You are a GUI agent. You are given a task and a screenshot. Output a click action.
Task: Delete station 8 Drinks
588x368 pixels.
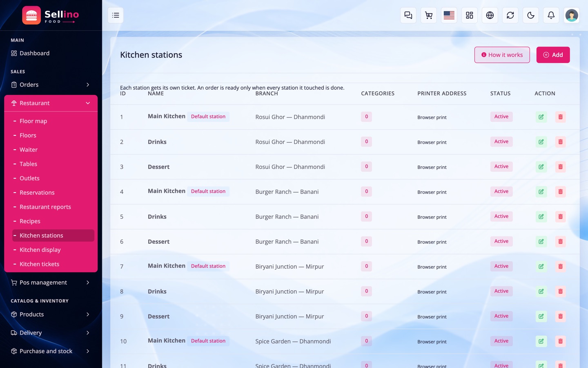(x=561, y=292)
